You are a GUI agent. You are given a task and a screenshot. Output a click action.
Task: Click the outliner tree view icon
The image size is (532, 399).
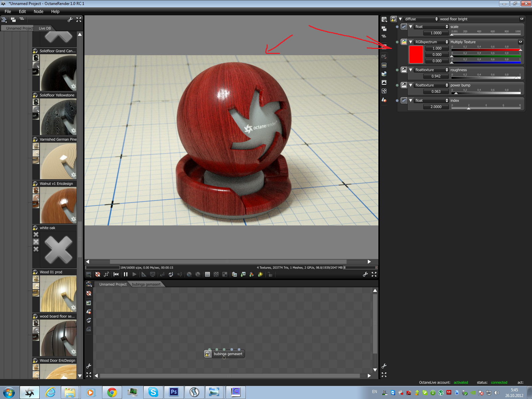(4, 20)
